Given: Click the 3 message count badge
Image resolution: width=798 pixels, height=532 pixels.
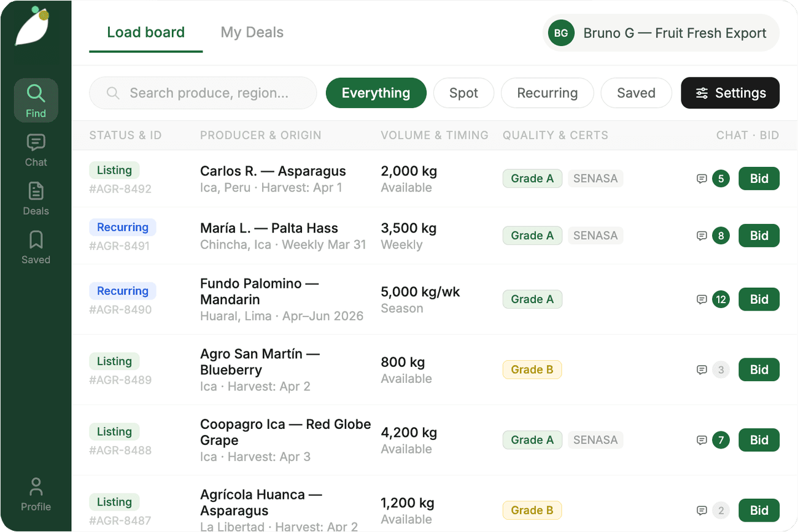Looking at the screenshot, I should pyautogui.click(x=721, y=370).
